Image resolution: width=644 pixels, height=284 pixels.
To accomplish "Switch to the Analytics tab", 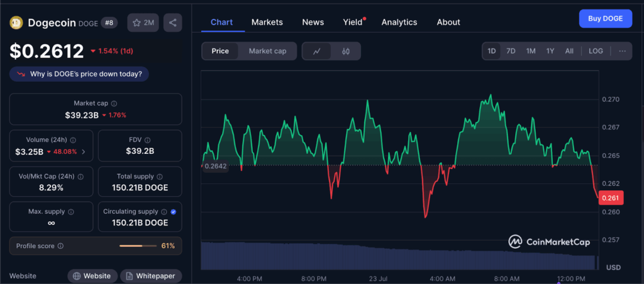I will click(x=399, y=22).
